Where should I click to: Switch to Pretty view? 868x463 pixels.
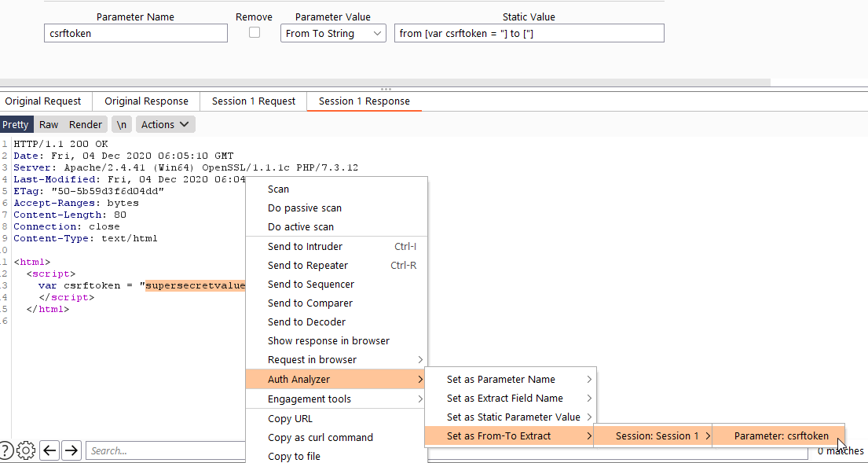16,125
